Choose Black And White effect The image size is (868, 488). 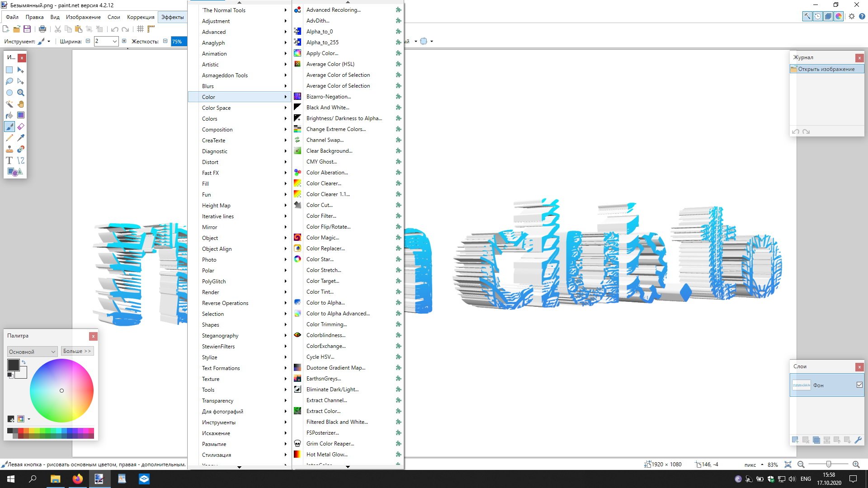pos(347,108)
